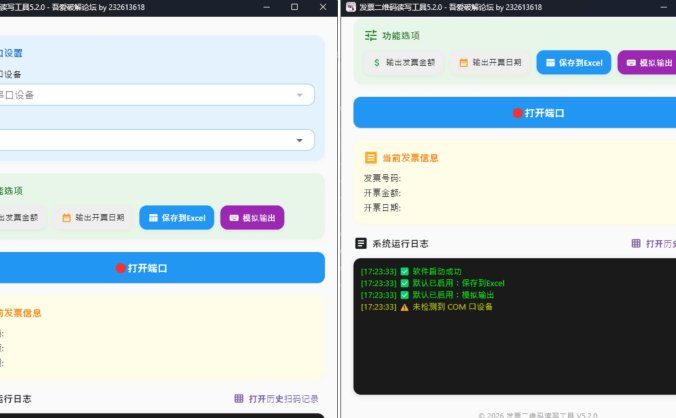
Task: Click the red dot on right window's 打开端口
Action: [518, 113]
